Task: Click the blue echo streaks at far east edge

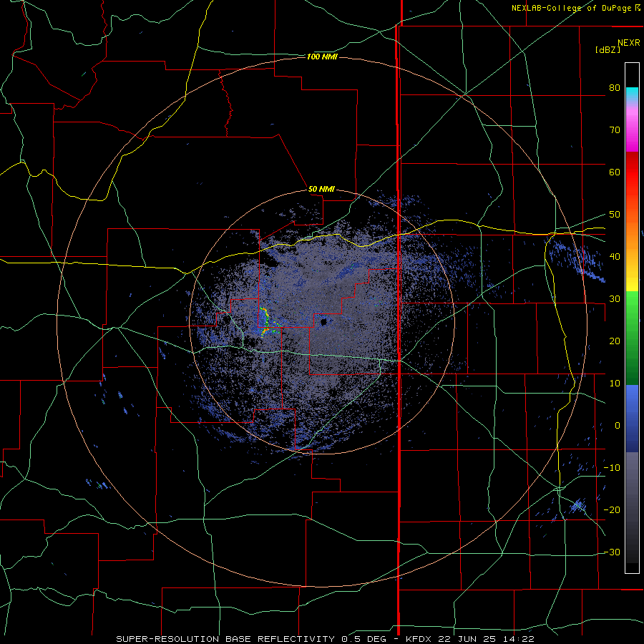Action: click(577, 260)
